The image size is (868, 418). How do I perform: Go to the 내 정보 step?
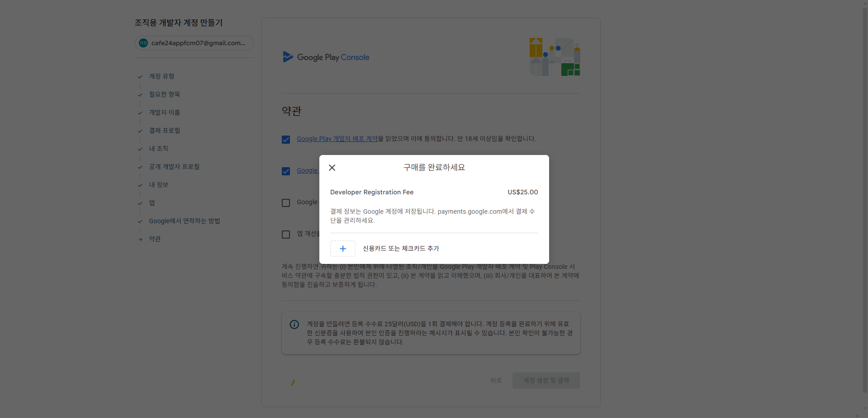pyautogui.click(x=158, y=185)
